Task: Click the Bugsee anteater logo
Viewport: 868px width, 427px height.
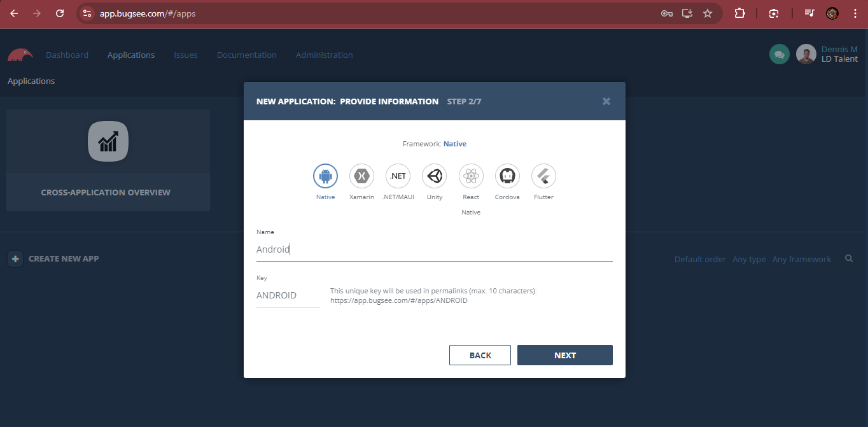Action: click(20, 55)
